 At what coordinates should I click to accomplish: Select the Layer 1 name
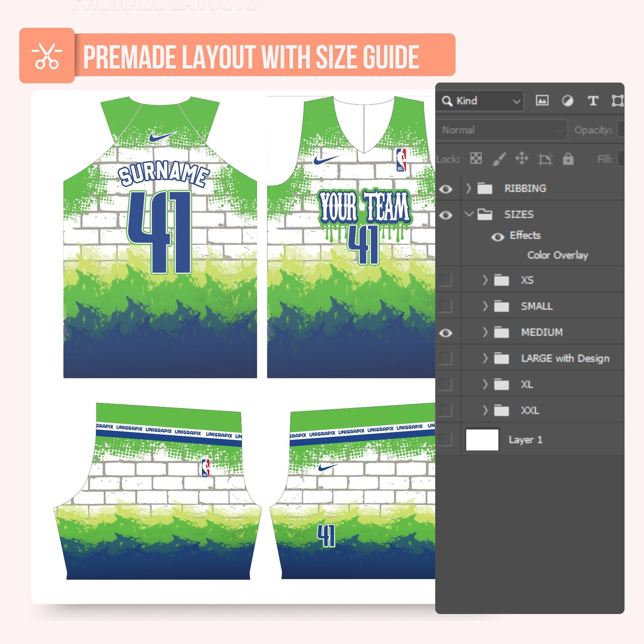[x=525, y=440]
